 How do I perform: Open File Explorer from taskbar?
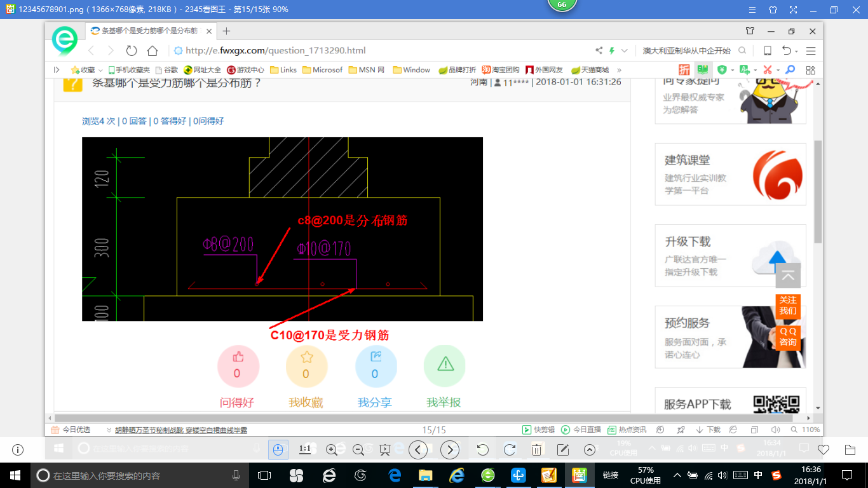point(425,475)
